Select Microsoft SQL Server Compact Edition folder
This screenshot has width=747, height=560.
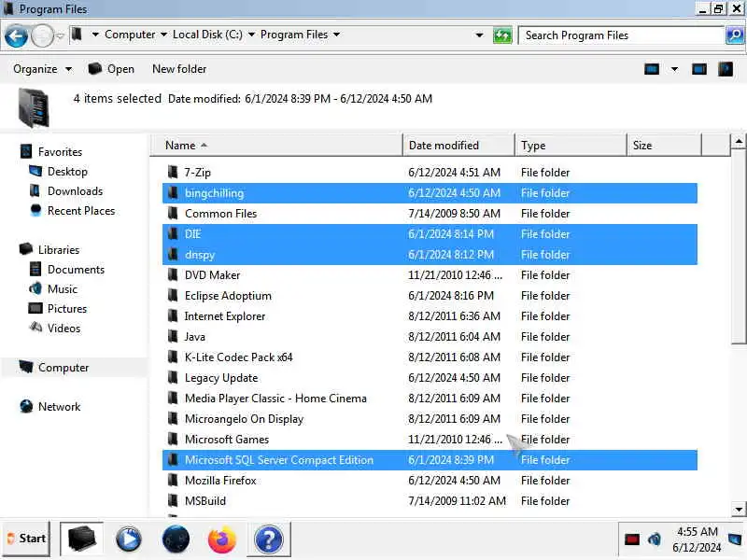pos(430,460)
